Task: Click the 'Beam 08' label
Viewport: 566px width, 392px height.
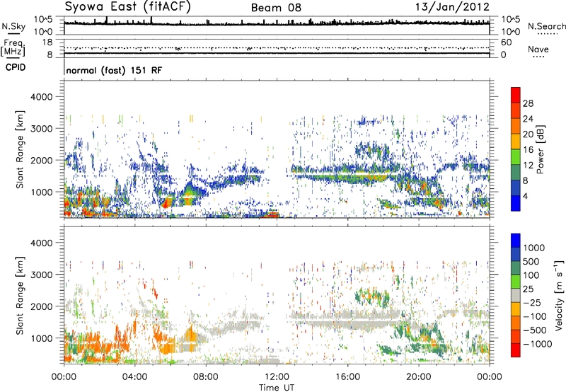Action: pyautogui.click(x=276, y=8)
